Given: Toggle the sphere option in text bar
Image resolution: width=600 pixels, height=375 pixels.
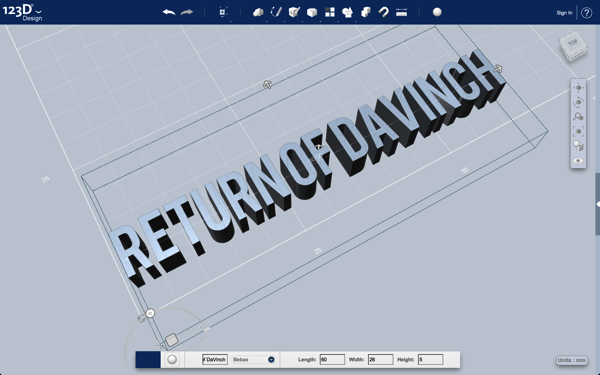Looking at the screenshot, I should click(172, 360).
